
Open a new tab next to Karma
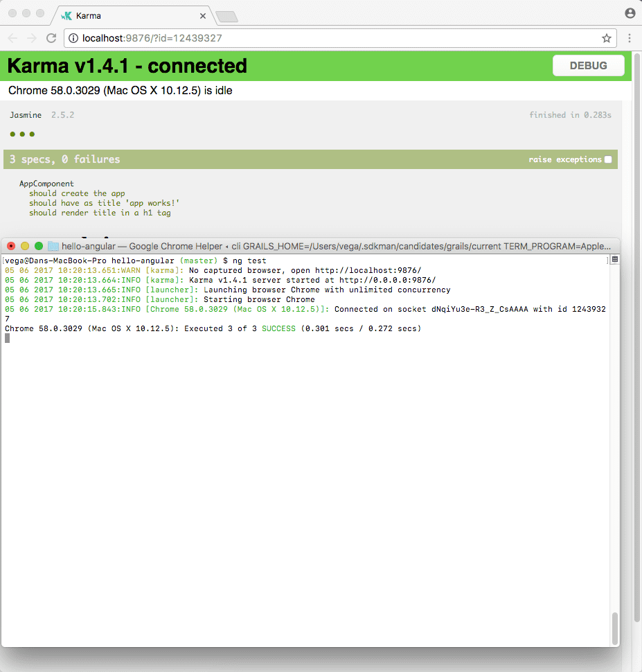coord(226,16)
